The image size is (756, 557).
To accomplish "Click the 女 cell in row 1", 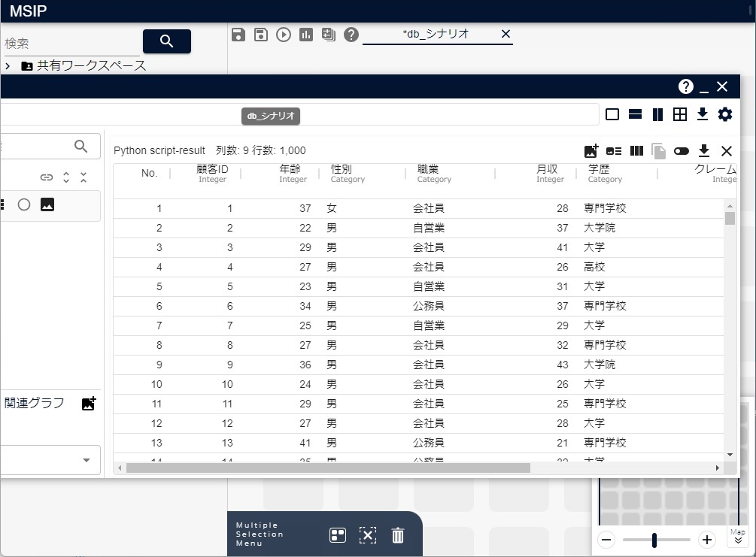I will (x=332, y=209).
